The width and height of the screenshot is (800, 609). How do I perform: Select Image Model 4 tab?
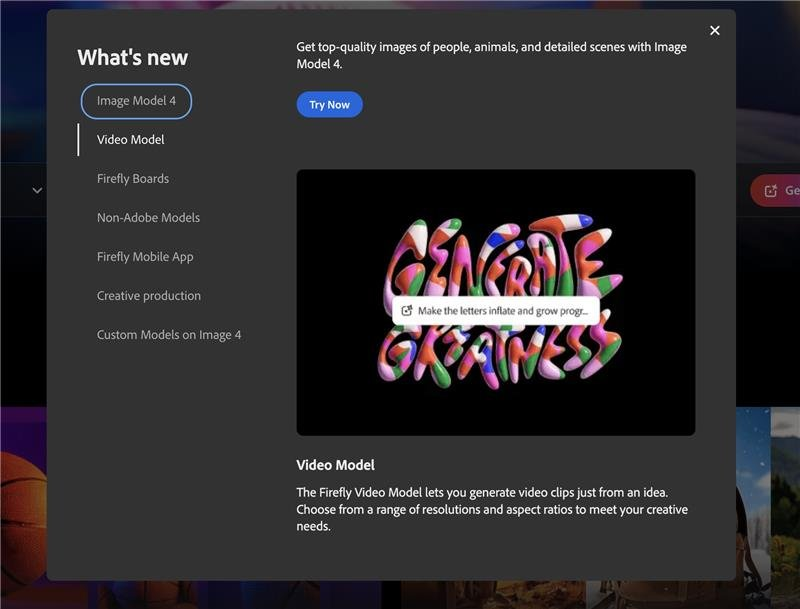(x=136, y=101)
